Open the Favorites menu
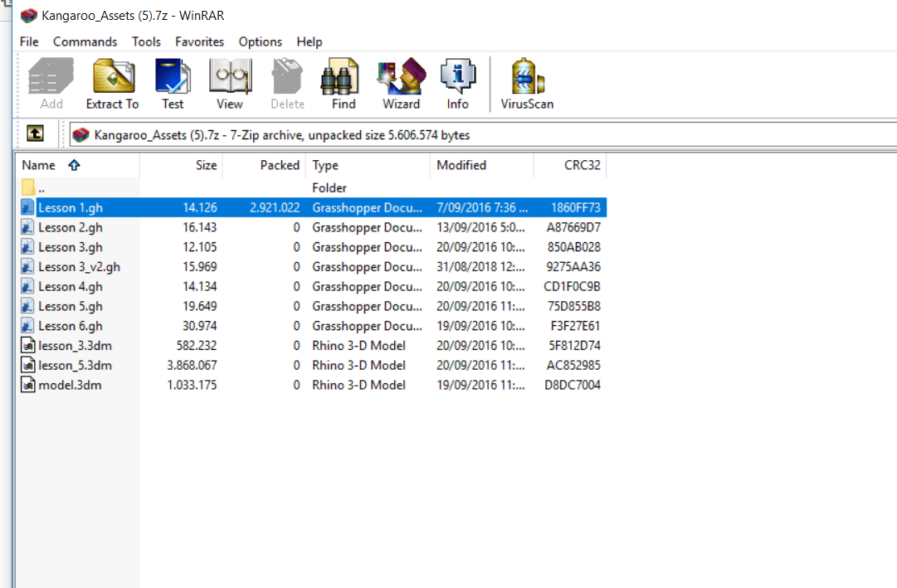The height and width of the screenshot is (588, 897). (200, 41)
